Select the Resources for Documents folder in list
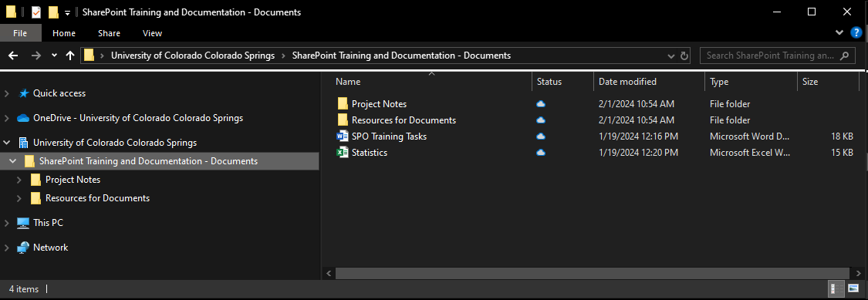 [x=404, y=120]
